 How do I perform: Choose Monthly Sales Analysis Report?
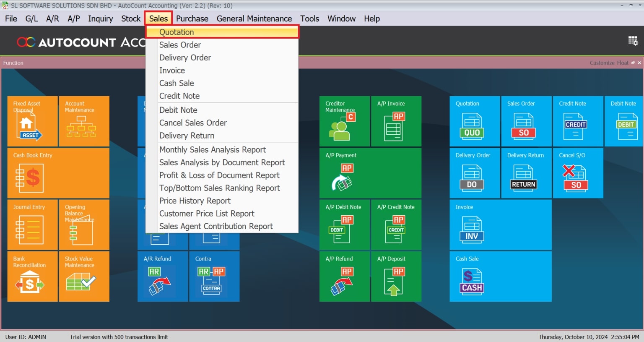(212, 149)
